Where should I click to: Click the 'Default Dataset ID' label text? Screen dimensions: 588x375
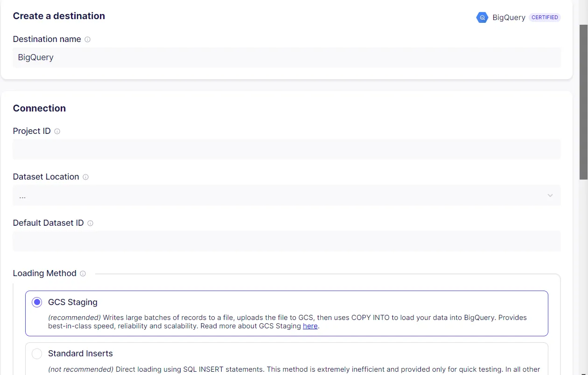pos(48,223)
